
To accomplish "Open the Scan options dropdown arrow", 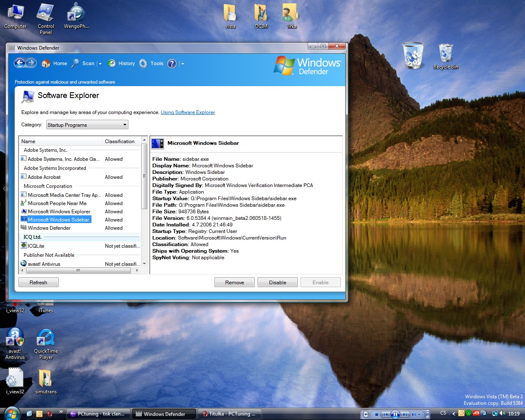I will pos(100,64).
